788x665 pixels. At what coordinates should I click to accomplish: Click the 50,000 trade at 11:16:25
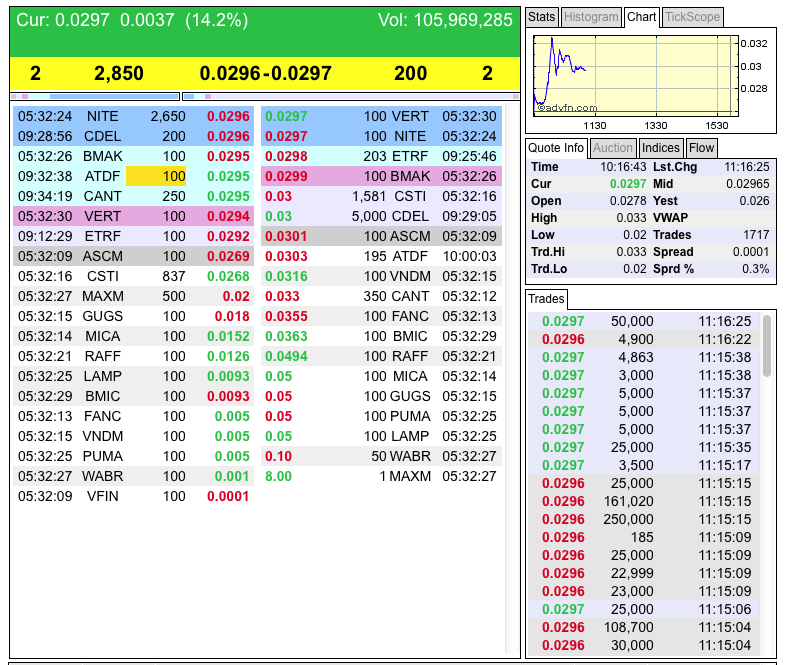(x=643, y=321)
